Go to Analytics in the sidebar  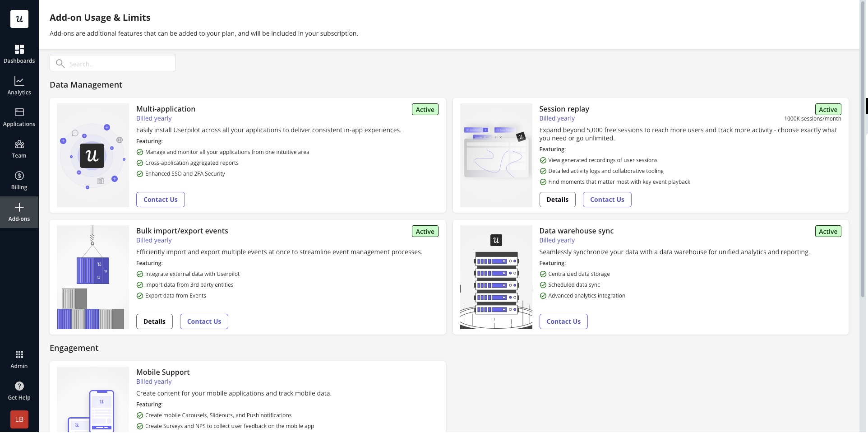coord(19,86)
